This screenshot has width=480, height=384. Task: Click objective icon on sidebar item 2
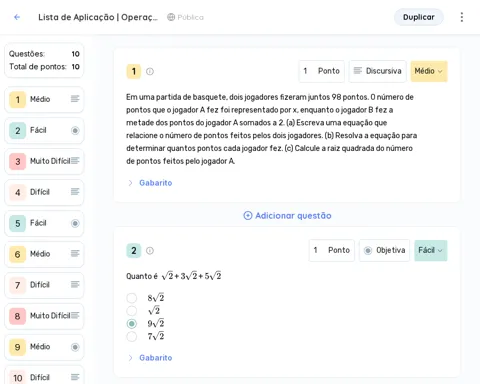[x=75, y=130]
